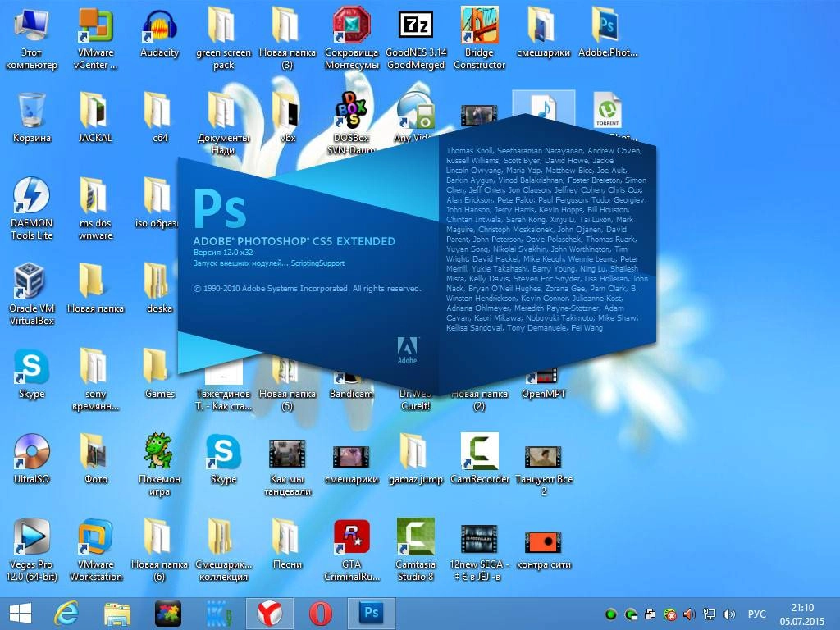Select the highlighted music file icon
The image size is (840, 630).
click(543, 106)
